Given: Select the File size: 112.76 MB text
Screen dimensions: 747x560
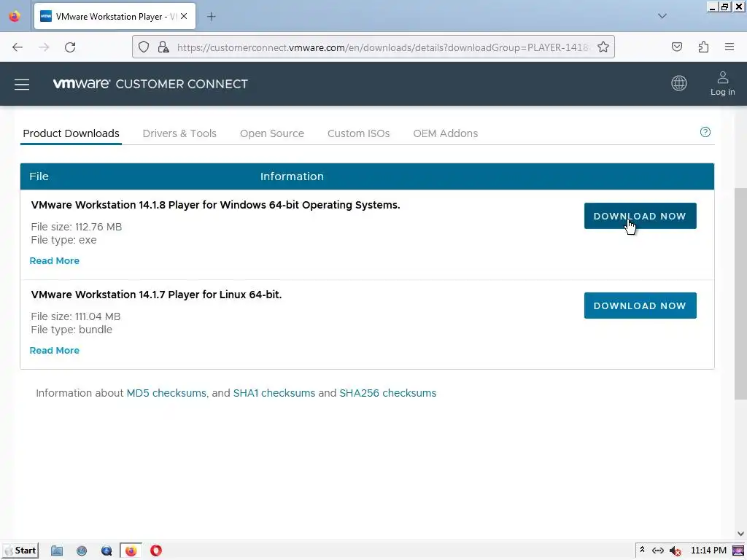Looking at the screenshot, I should tap(77, 227).
